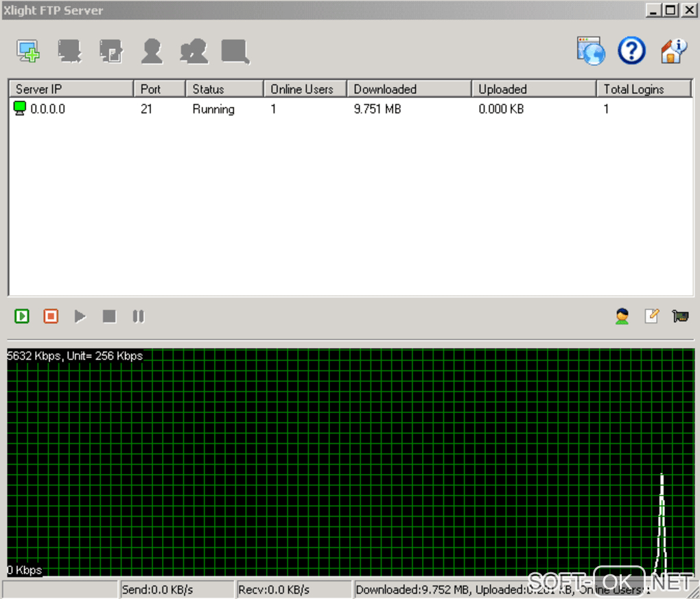Click the Downloaded:9.752 MB status bar entry
This screenshot has width=700, height=599.
click(x=412, y=589)
